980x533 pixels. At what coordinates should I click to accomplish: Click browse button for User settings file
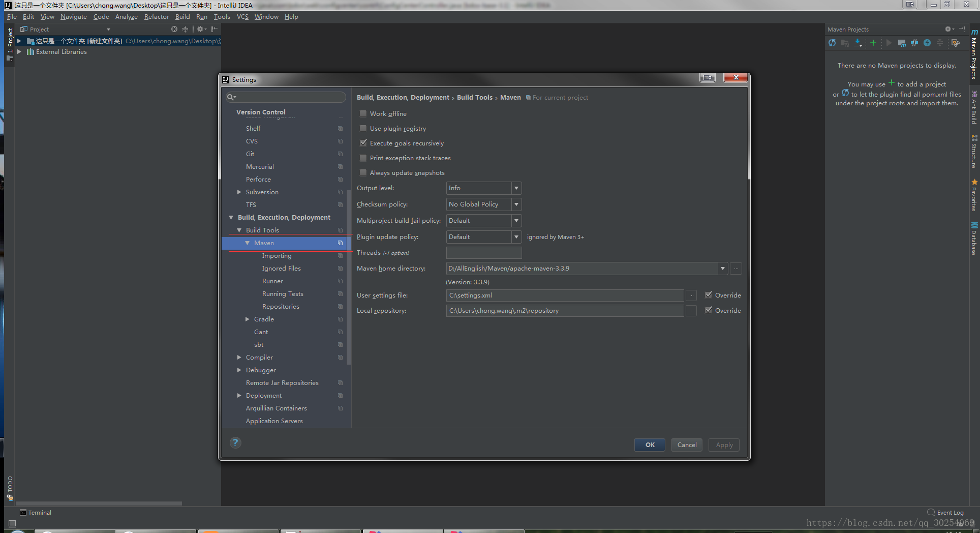tap(691, 295)
